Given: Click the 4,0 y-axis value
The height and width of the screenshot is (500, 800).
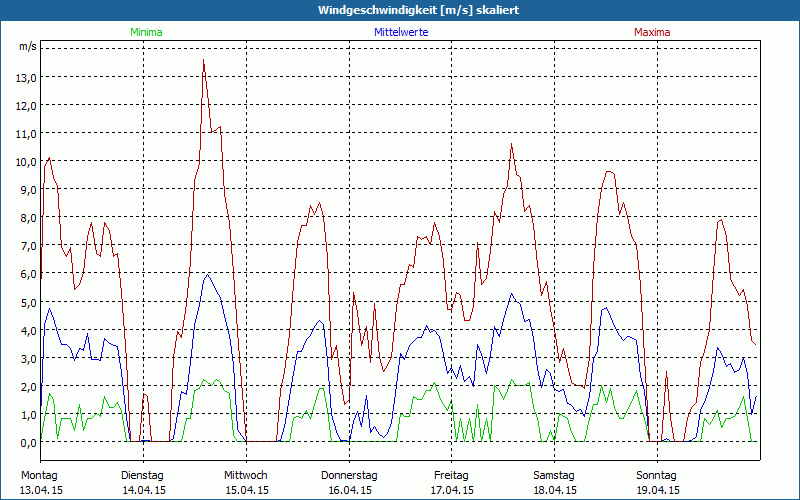Looking at the screenshot, I should pyautogui.click(x=30, y=331).
